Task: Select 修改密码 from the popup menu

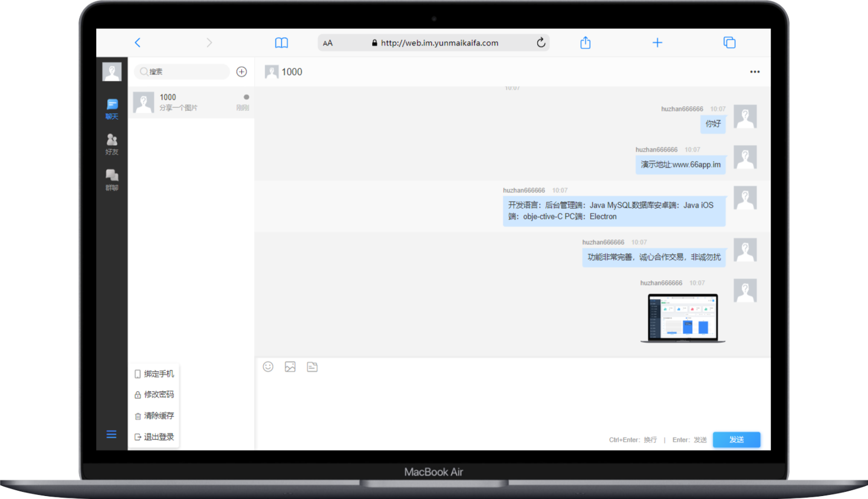Action: click(x=154, y=395)
